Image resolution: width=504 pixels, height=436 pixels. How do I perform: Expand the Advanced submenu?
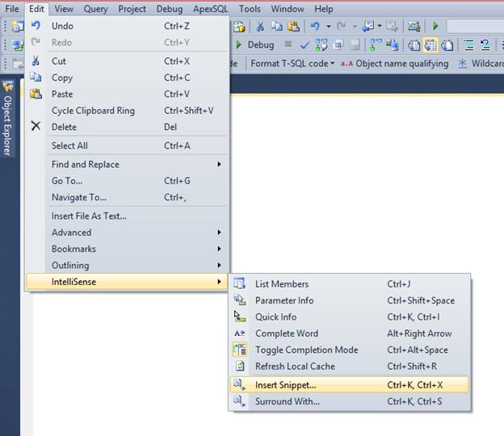tap(128, 233)
